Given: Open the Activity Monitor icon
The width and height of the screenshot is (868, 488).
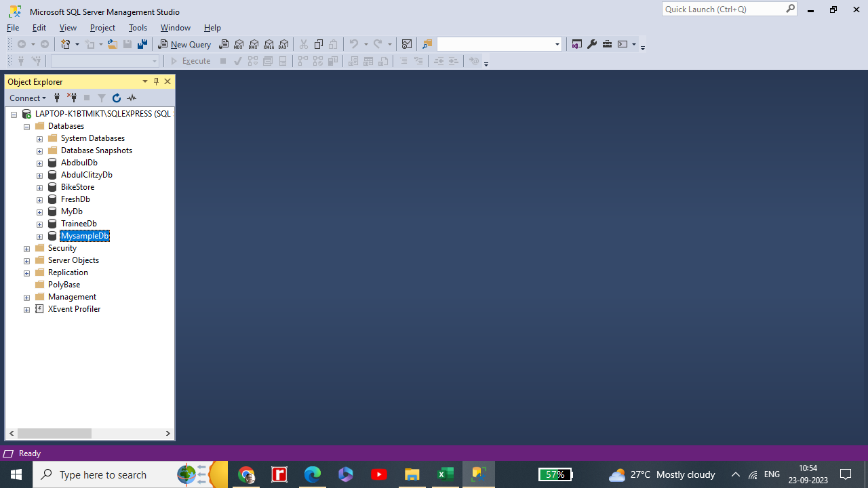Looking at the screenshot, I should (x=407, y=44).
